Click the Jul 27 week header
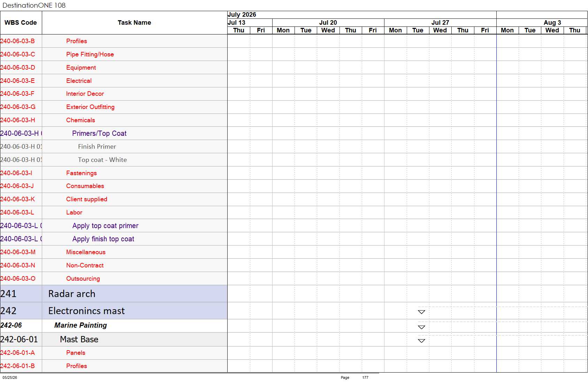The width and height of the screenshot is (588, 382). click(440, 23)
